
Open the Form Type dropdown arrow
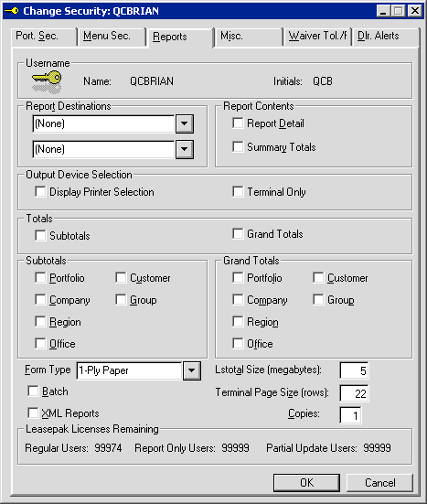(191, 370)
